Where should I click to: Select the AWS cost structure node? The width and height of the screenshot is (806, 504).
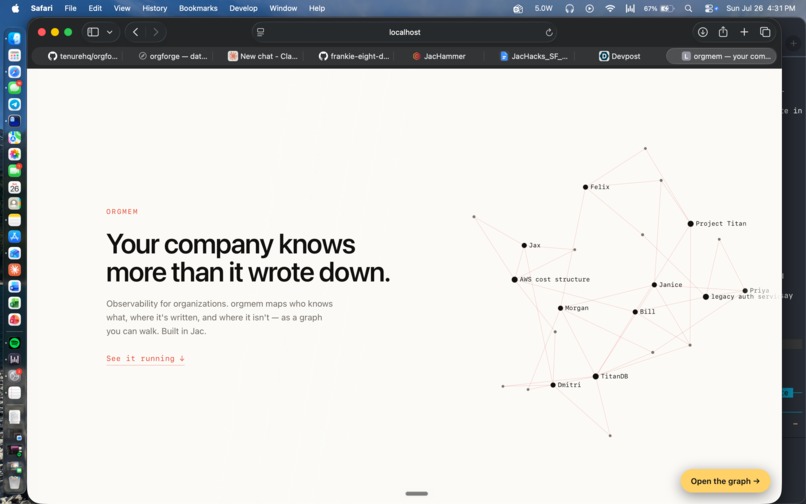pos(515,280)
